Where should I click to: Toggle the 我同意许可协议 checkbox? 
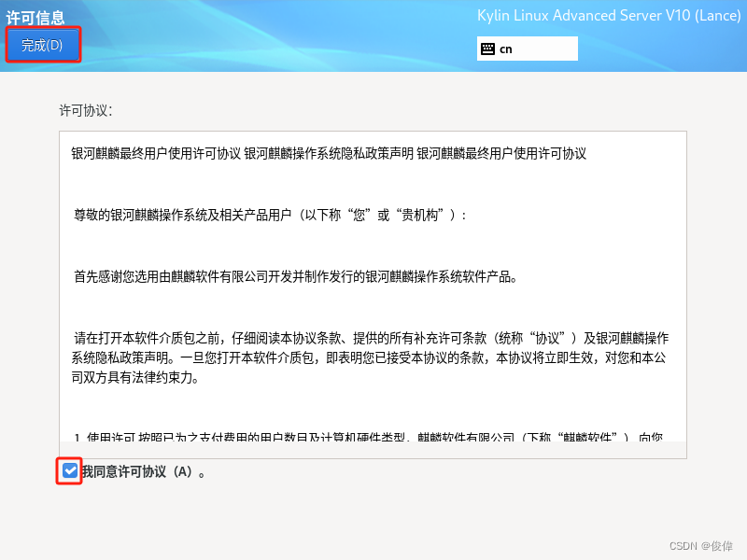pos(69,471)
